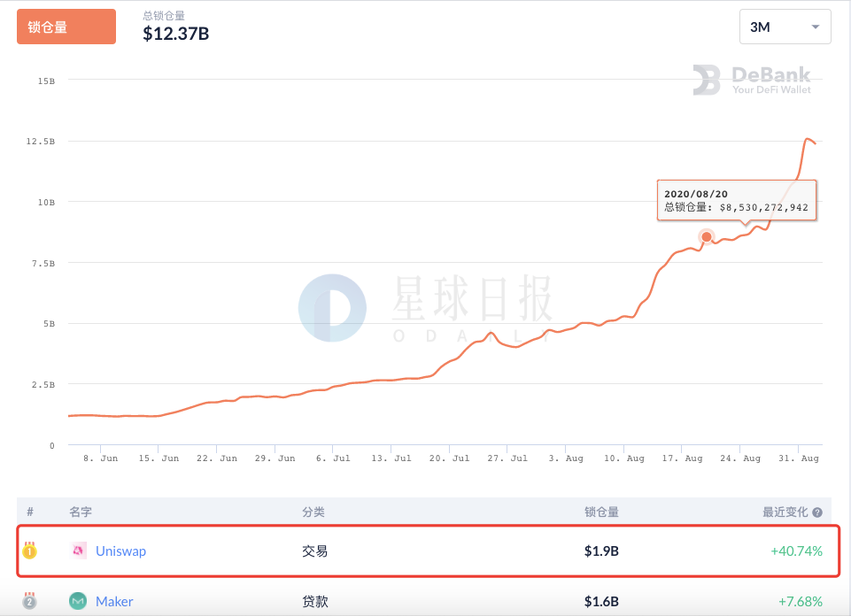Click the 最近变化 column header
851x616 pixels.
[785, 512]
